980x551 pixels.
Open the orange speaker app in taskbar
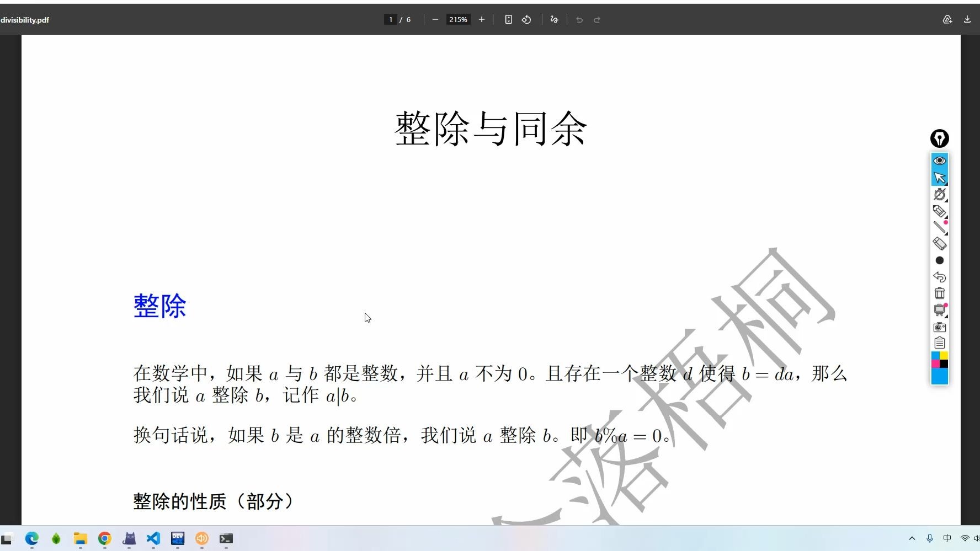coord(202,538)
